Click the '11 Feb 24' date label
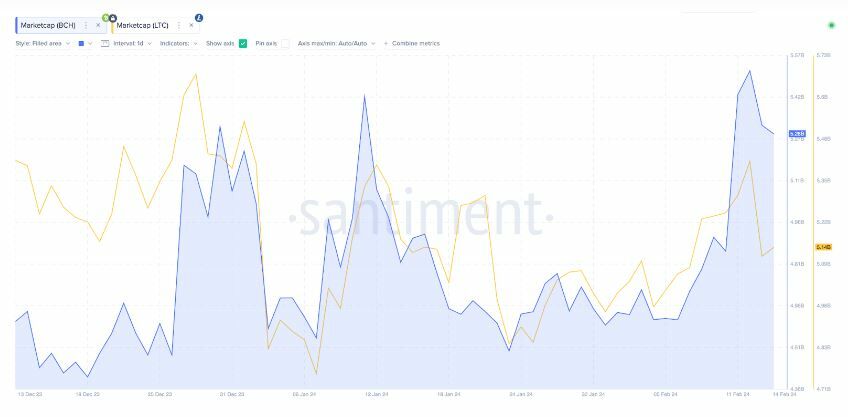The width and height of the screenshot is (848, 417). coord(737,394)
